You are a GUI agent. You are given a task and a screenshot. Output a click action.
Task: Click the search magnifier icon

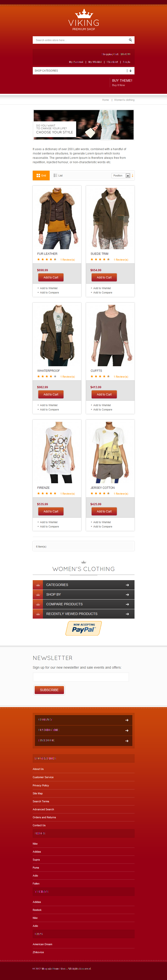[x=130, y=40]
